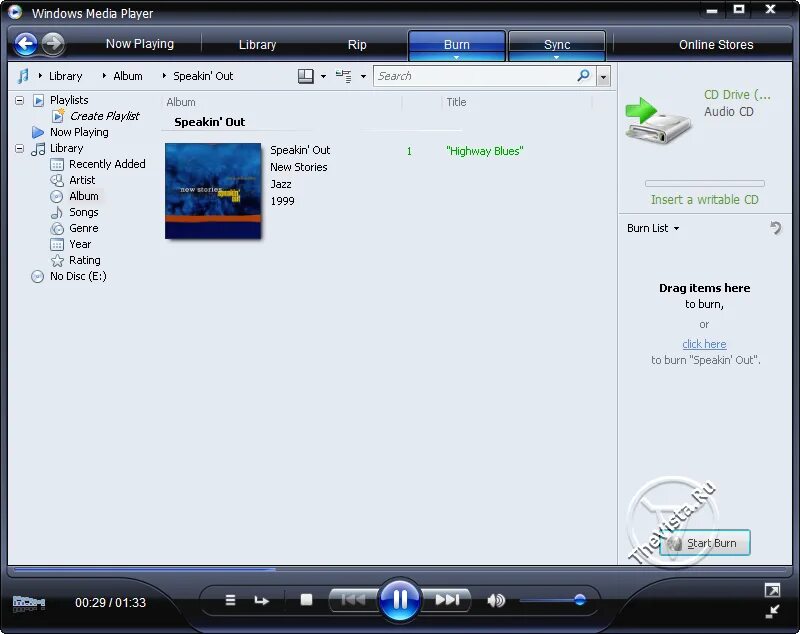Open the Now Playing tab
The width and height of the screenshot is (800, 634).
point(140,44)
